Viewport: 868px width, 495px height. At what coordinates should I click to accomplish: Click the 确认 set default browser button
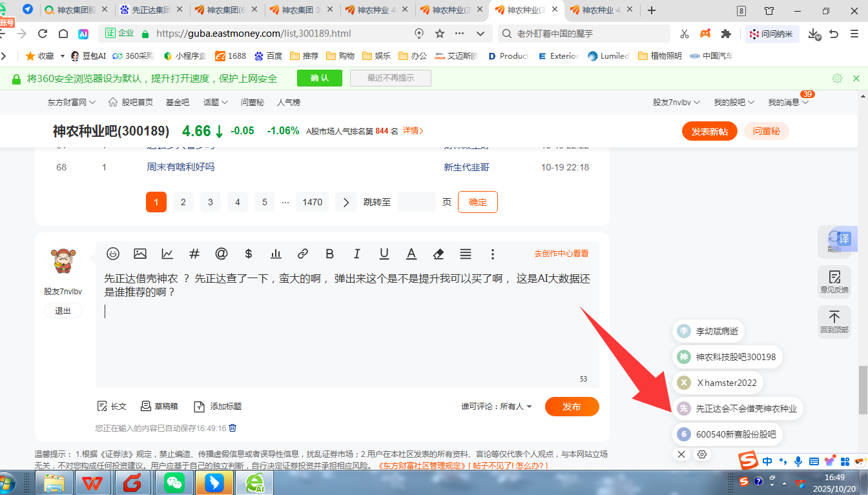(x=320, y=78)
